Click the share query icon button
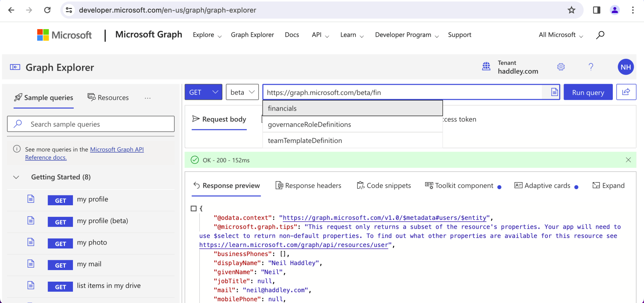The image size is (644, 303). [626, 92]
